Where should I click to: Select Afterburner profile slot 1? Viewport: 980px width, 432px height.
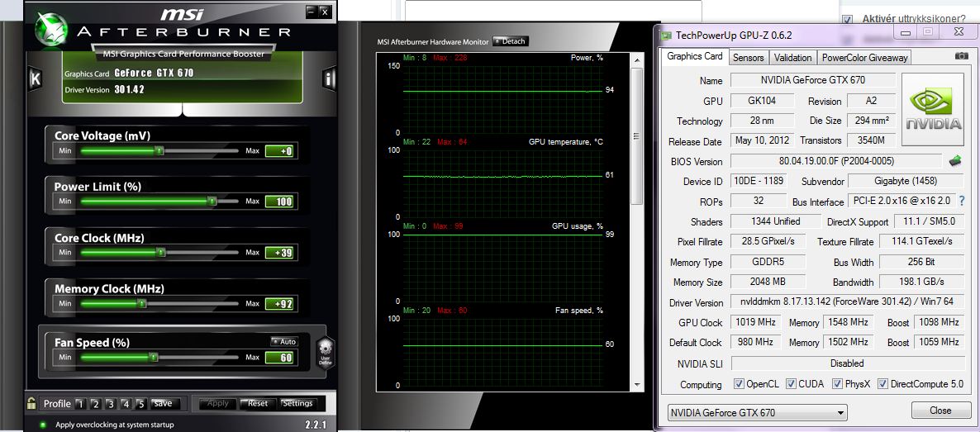tap(80, 404)
